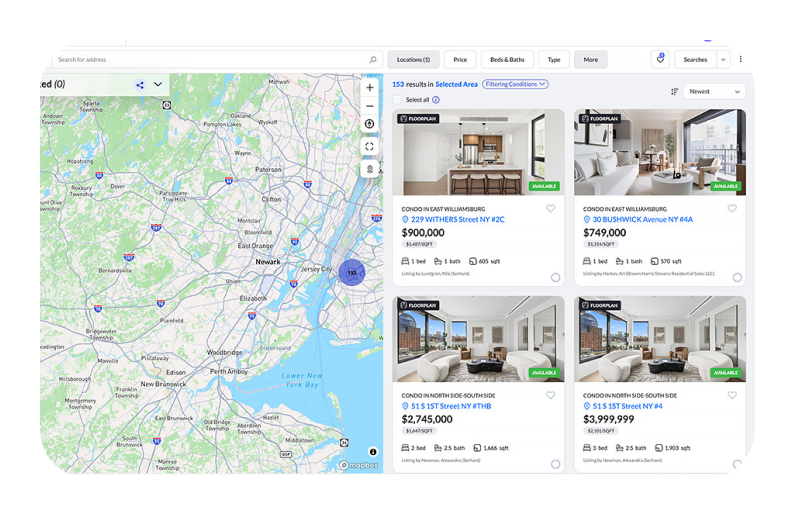Click the $900,000 price text
This screenshot has width=795, height=519.
coord(423,233)
